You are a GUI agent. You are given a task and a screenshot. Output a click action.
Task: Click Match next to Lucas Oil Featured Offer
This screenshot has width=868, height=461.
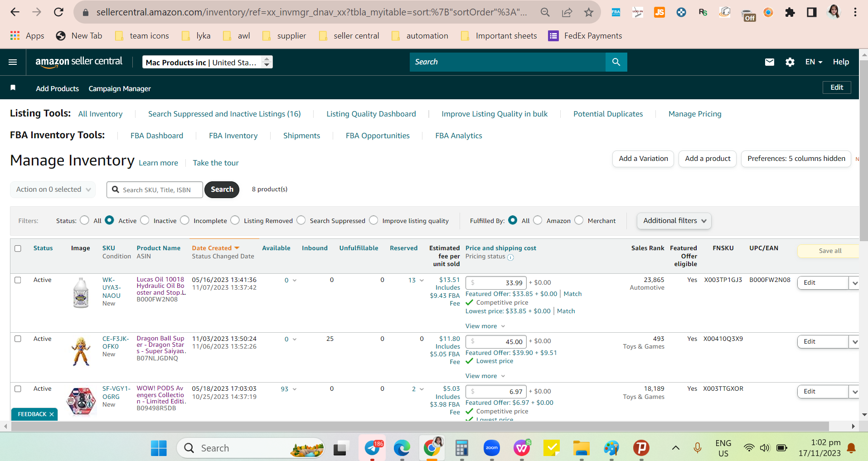572,294
